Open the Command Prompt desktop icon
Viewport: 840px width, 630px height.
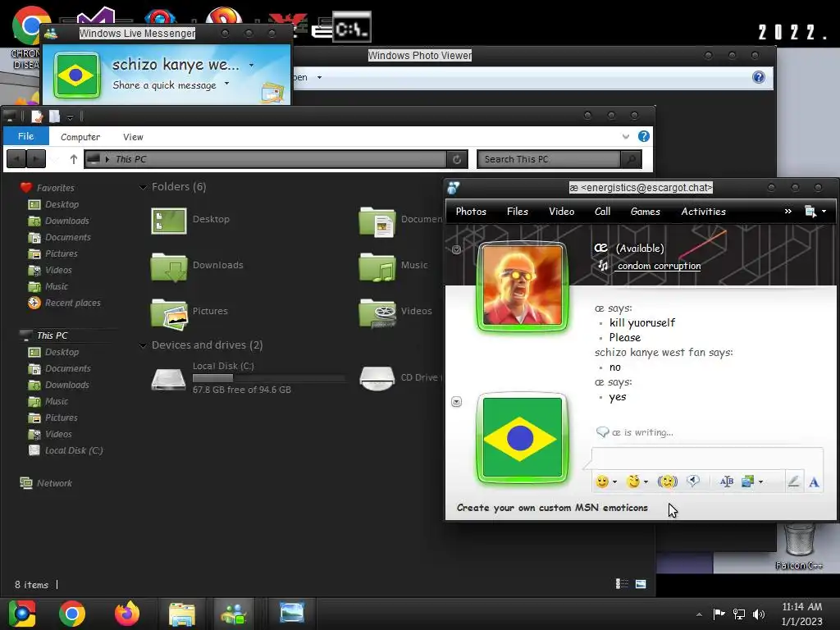tap(351, 27)
